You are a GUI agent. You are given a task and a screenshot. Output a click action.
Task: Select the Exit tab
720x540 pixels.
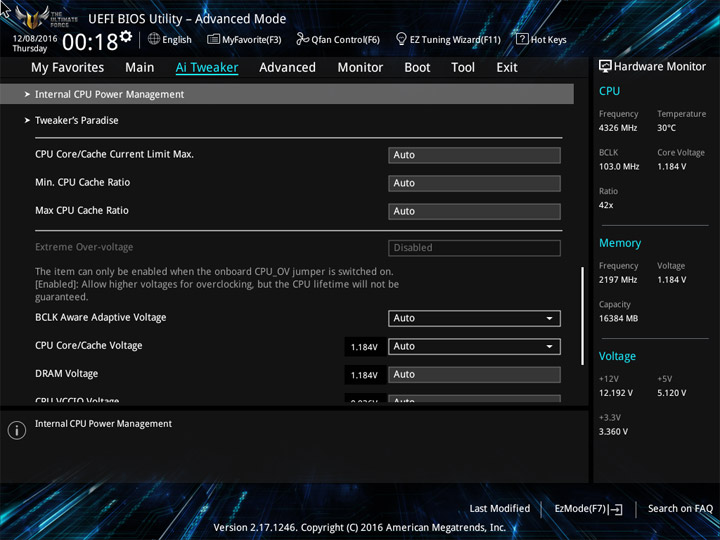pos(507,68)
